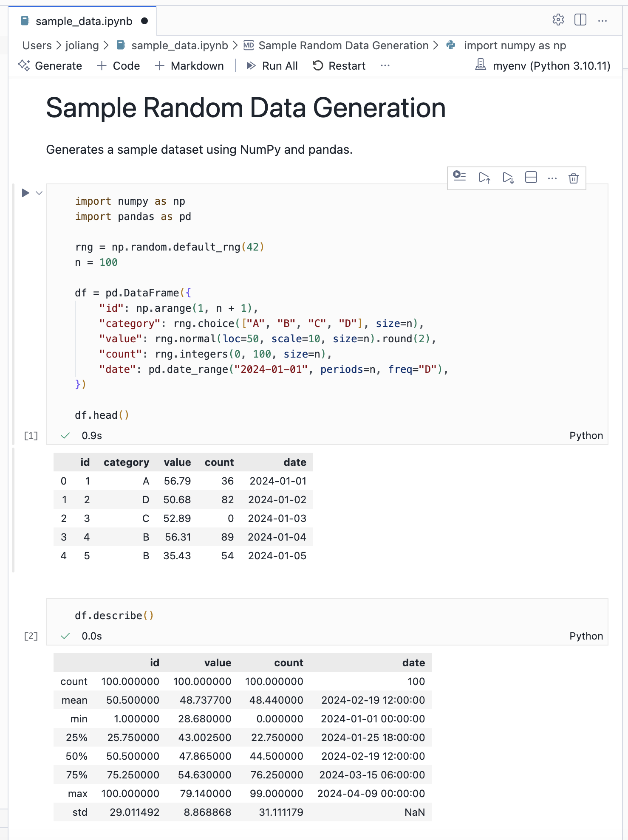Click the unsaved changes dot on the tab

point(144,21)
